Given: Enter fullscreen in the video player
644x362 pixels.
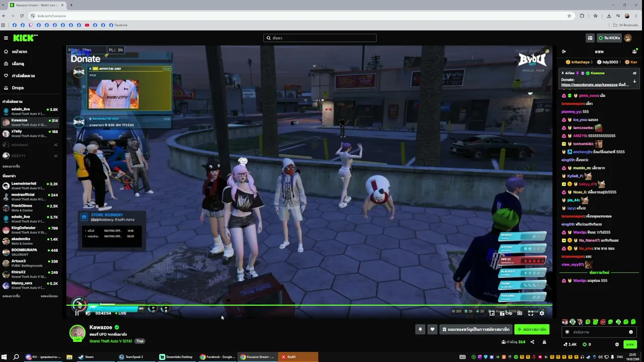Looking at the screenshot, I should [x=530, y=313].
